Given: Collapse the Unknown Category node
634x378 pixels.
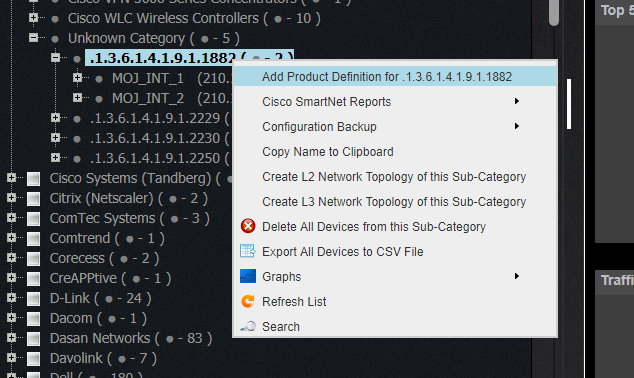Looking at the screenshot, I should pos(34,38).
